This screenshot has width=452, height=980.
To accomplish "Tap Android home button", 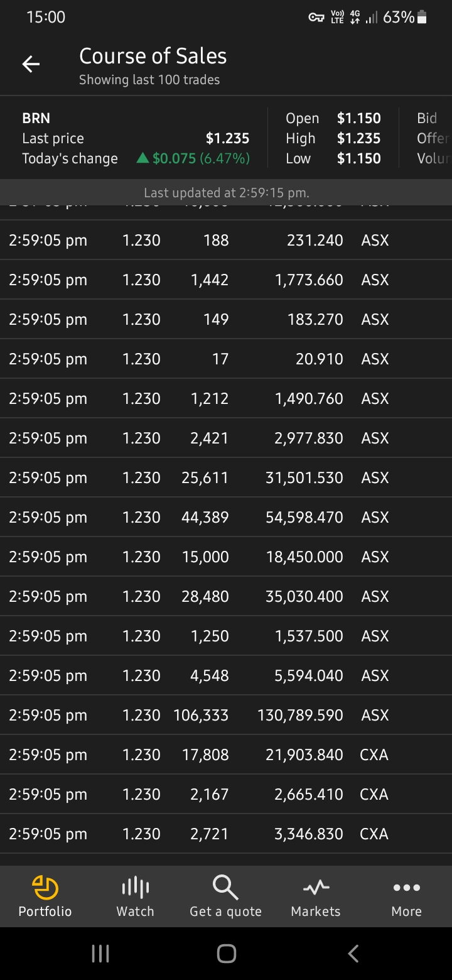I will coord(226,954).
